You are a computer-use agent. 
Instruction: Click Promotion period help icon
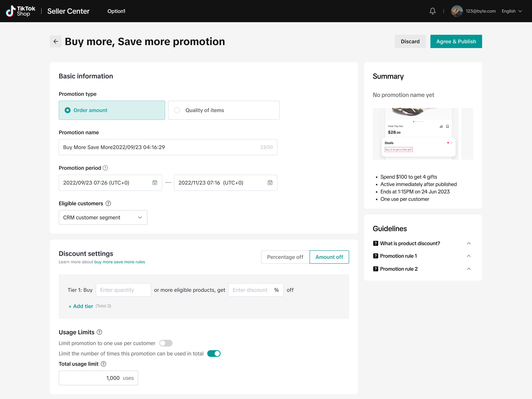105,168
